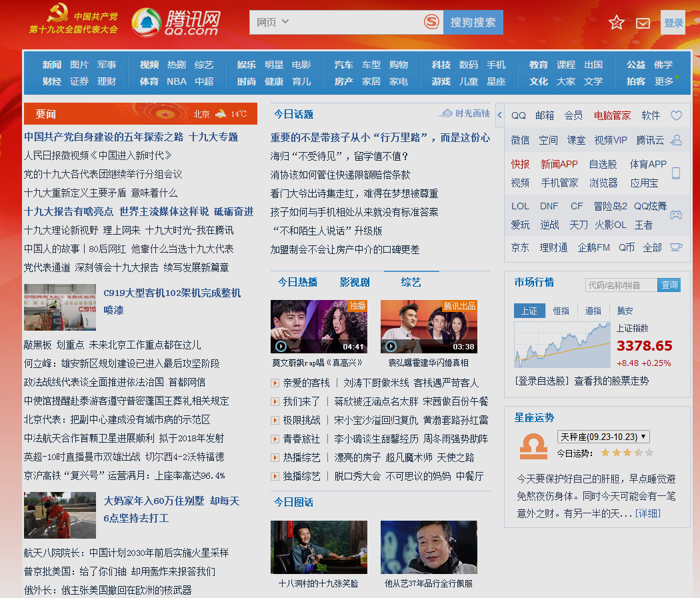Click the 查询 stock query button
This screenshot has width=700, height=598.
pyautogui.click(x=669, y=285)
